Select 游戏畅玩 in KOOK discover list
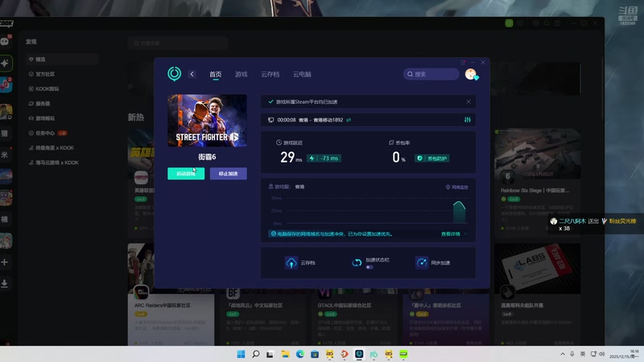Screen dimensions: 644x362 point(63,118)
